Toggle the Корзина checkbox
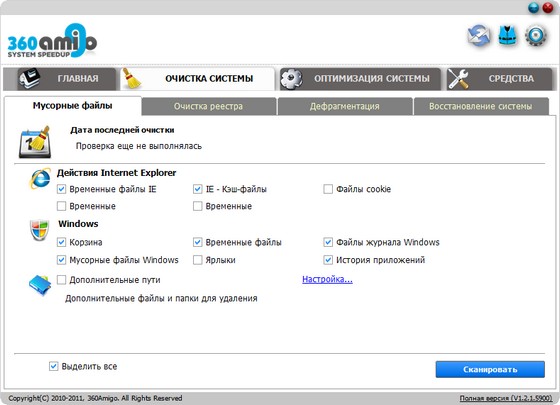 click(61, 242)
